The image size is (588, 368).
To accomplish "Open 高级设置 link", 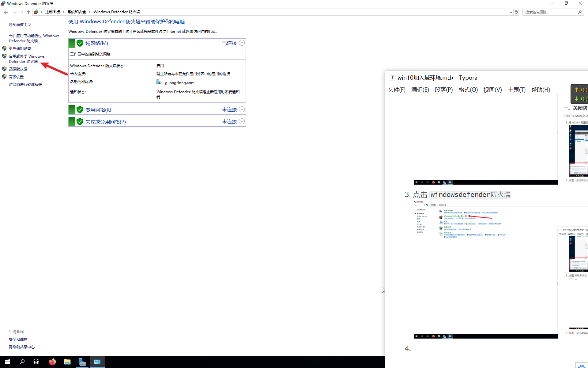I will tap(16, 77).
